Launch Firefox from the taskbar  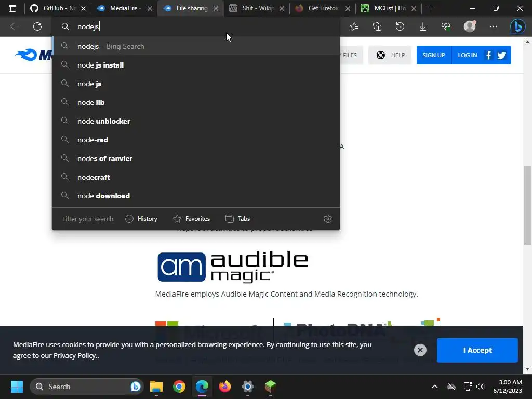pyautogui.click(x=224, y=387)
